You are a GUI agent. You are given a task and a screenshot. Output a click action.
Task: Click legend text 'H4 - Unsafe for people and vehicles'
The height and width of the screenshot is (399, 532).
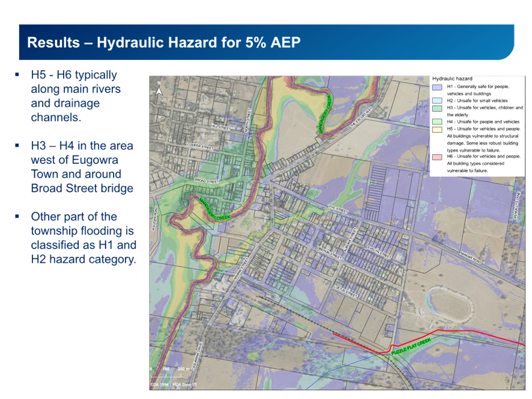[483, 122]
